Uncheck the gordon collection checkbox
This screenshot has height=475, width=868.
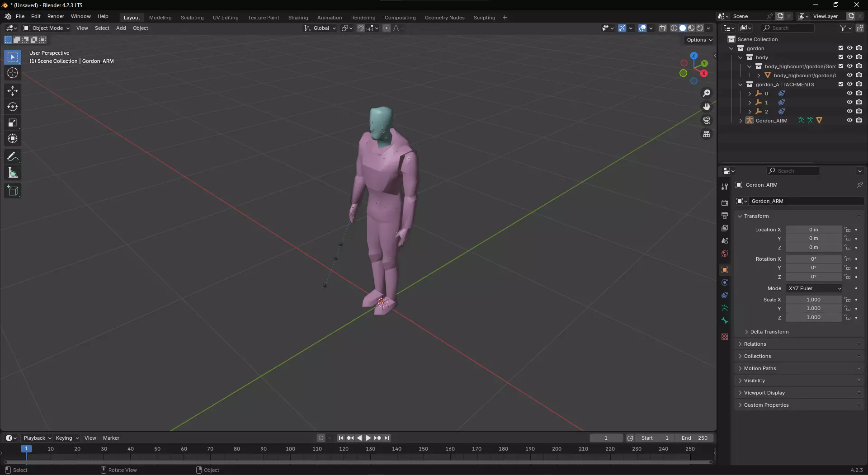841,48
